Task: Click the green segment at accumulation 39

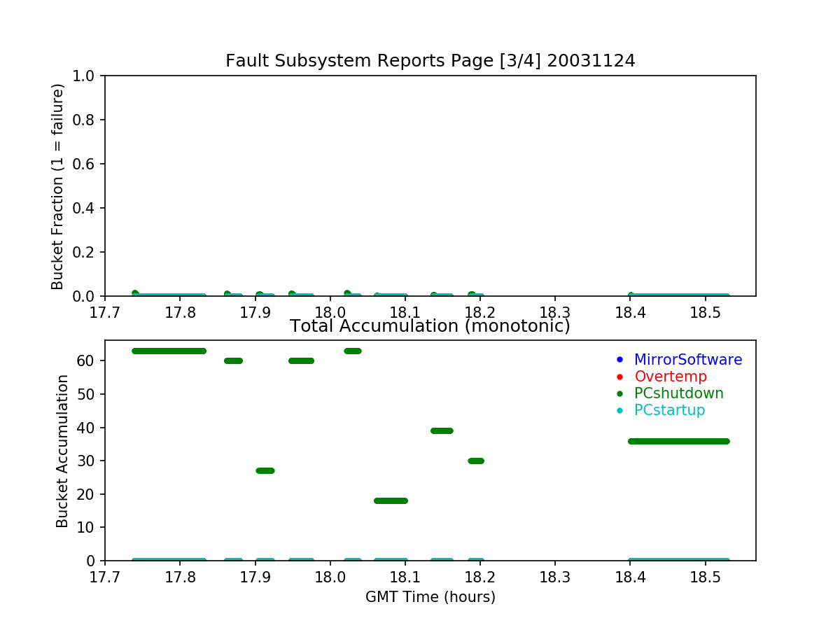Action: [442, 430]
